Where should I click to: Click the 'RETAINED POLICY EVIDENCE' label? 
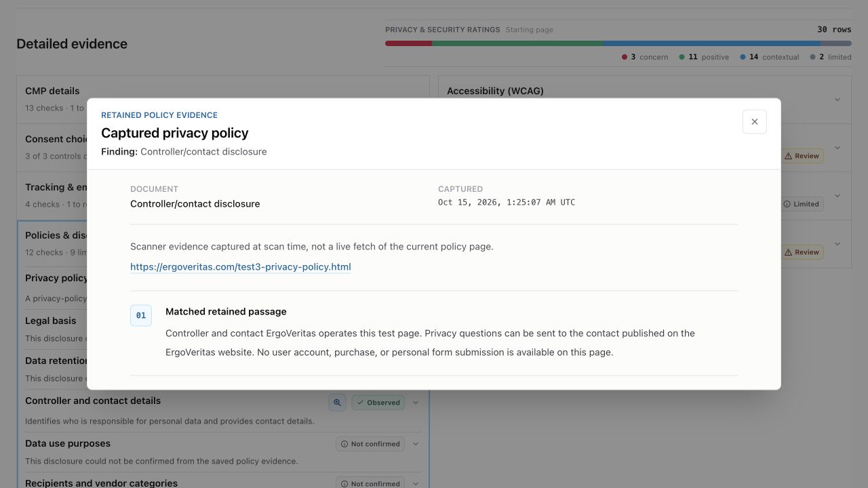pos(159,115)
